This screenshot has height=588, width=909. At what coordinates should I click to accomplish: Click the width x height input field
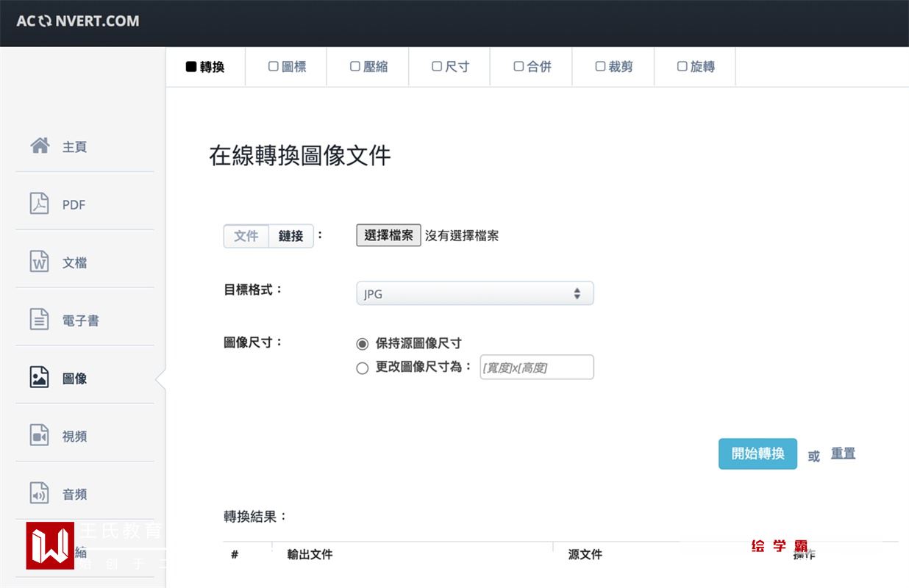coord(536,367)
